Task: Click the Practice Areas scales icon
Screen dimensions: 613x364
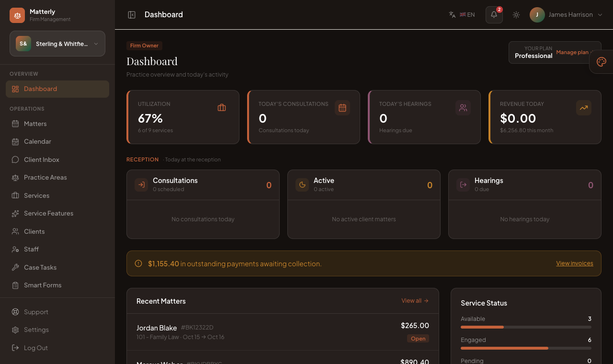Action: tap(15, 178)
